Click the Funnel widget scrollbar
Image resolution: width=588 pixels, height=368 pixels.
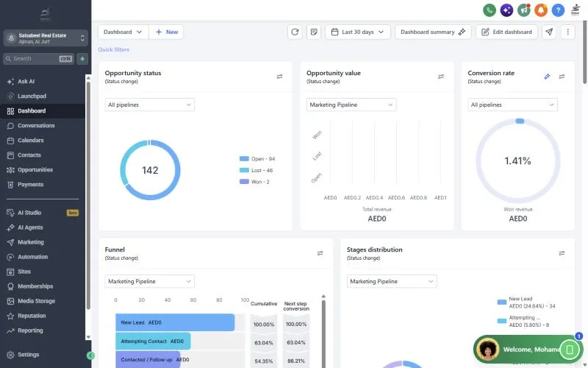pyautogui.click(x=323, y=333)
